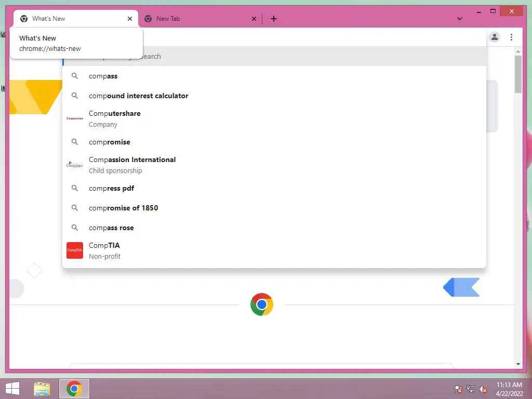Screen dimensions: 532x399
Task: Click the scrollbar up arrow
Action: point(518,51)
